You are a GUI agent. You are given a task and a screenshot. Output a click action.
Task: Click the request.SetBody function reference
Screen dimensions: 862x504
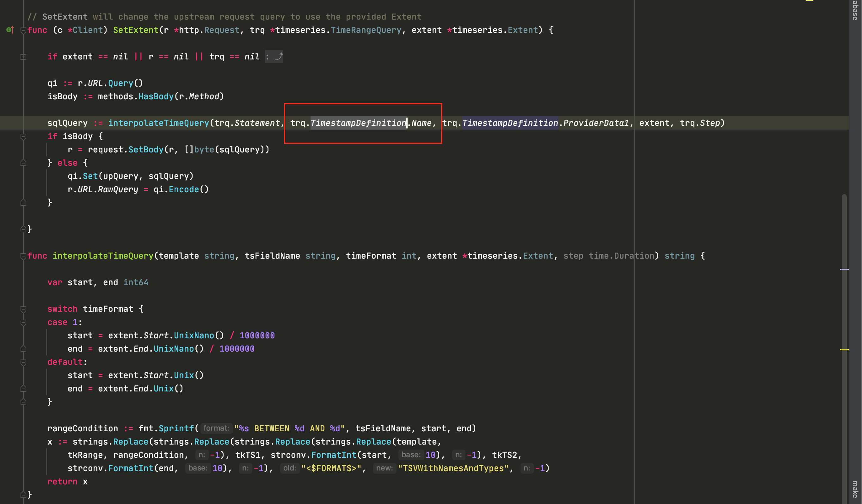(146, 150)
